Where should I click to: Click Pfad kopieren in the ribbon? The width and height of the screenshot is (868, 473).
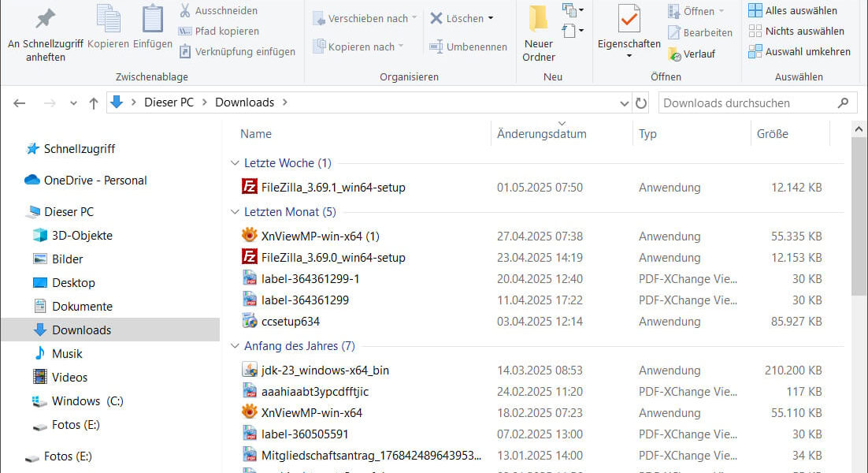(x=218, y=31)
